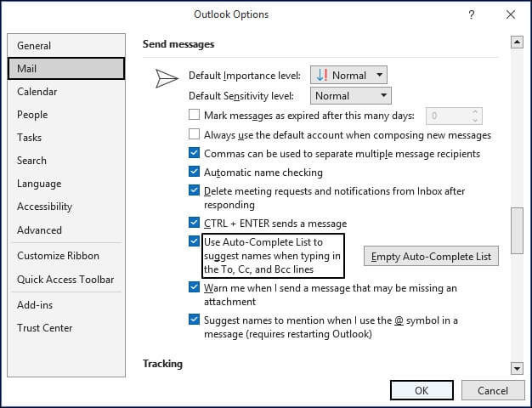Click the scroll up arrow
Image resolution: width=532 pixels, height=408 pixels.
(x=517, y=42)
